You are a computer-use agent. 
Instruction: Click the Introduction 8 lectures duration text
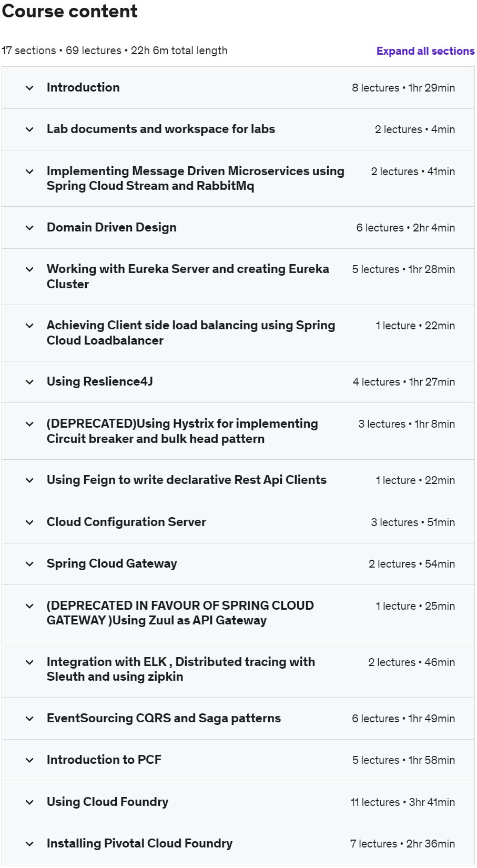coord(403,88)
